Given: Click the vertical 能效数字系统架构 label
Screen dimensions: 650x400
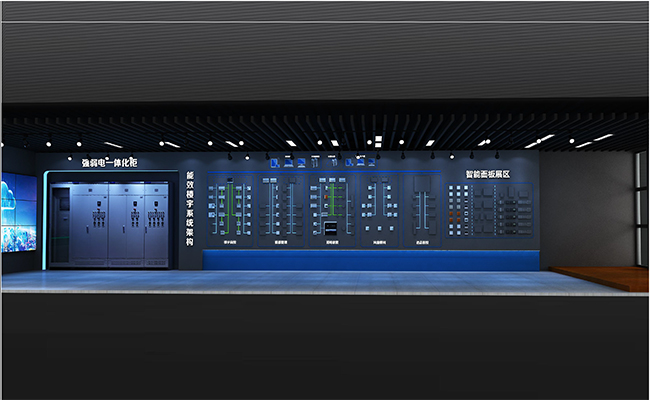Looking at the screenshot, I should click(189, 210).
